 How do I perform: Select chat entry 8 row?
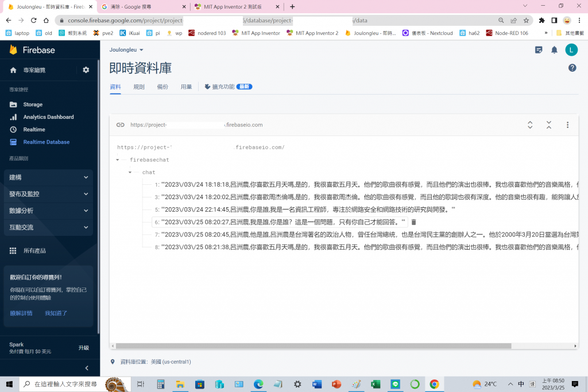click(x=366, y=247)
